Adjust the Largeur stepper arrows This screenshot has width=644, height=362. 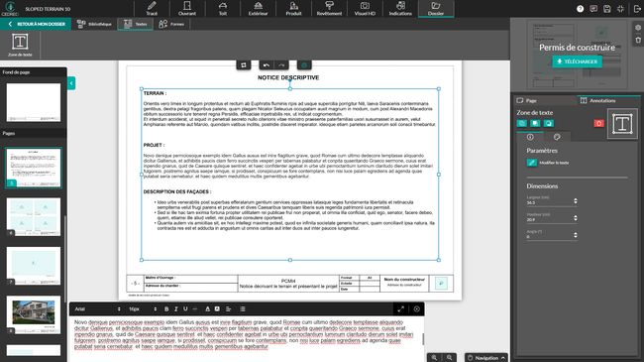pos(576,200)
